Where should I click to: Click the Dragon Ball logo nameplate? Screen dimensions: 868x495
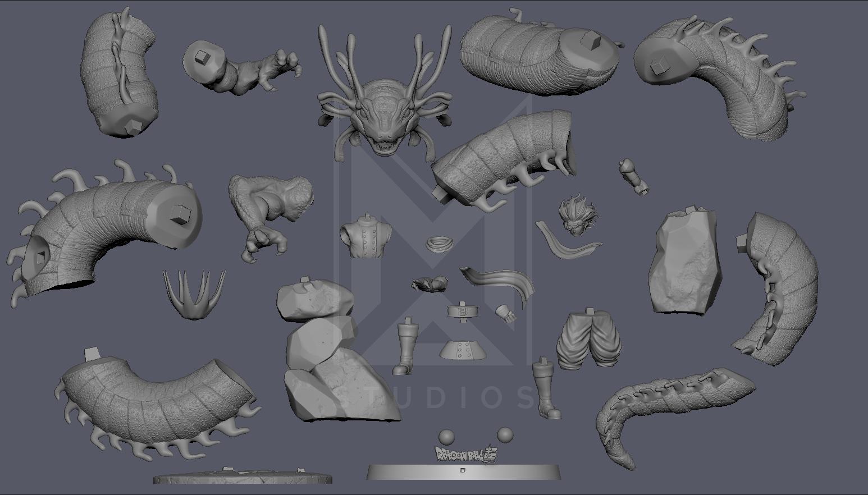point(467,455)
